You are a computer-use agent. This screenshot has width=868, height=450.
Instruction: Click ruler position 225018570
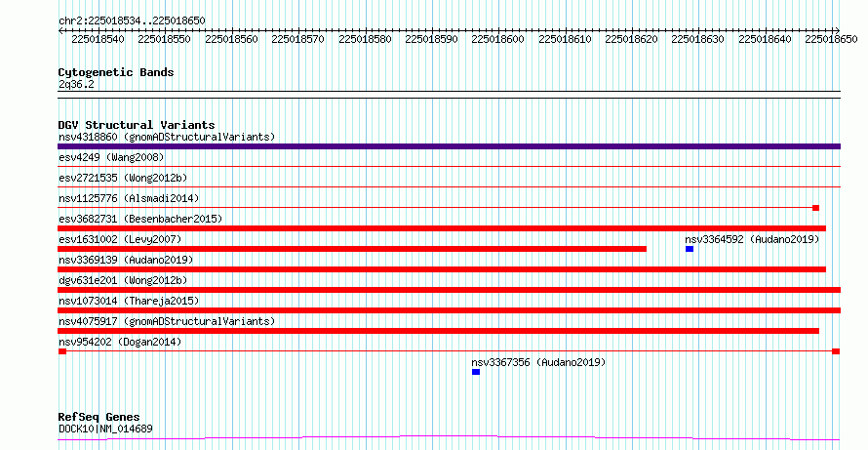[297, 39]
